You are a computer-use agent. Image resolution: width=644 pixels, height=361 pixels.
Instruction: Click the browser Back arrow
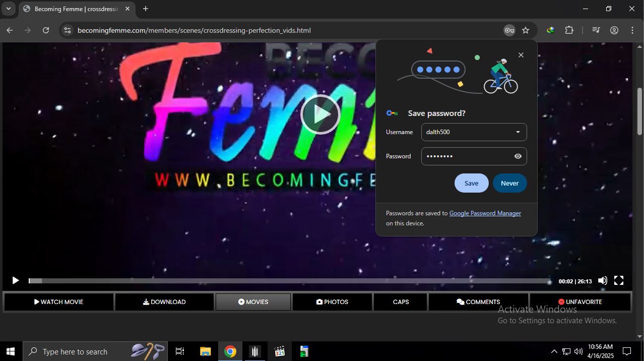[x=10, y=30]
